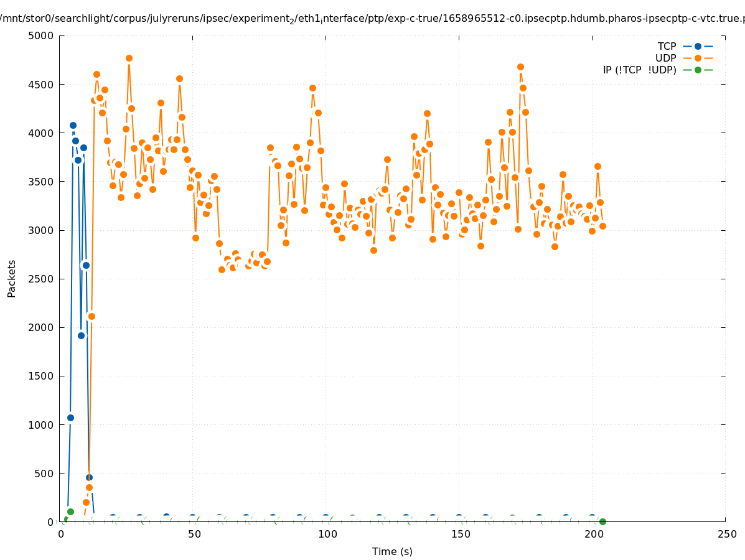The width and height of the screenshot is (745, 560).
Task: Click the 2500 tick on the y-axis
Action: 42,279
